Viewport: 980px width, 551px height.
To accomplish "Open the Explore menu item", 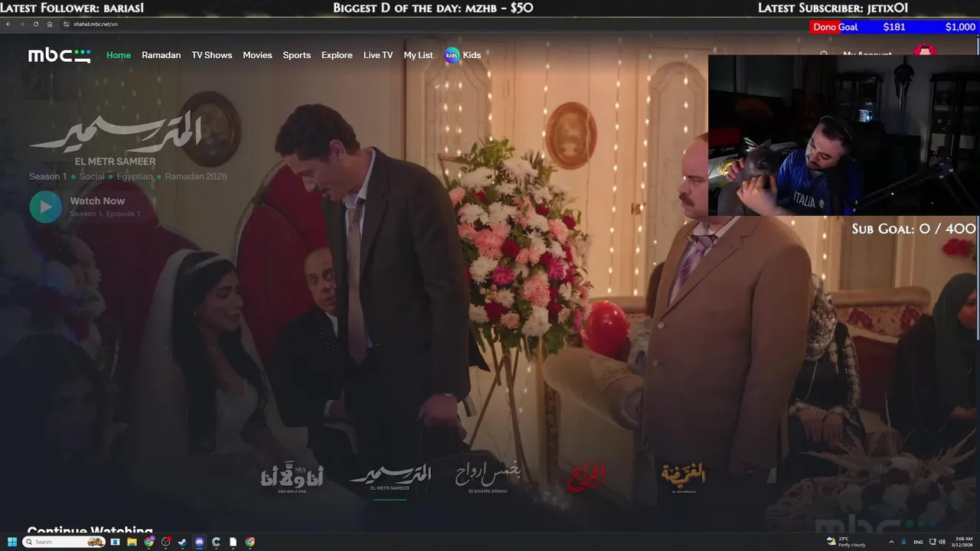I will 337,55.
